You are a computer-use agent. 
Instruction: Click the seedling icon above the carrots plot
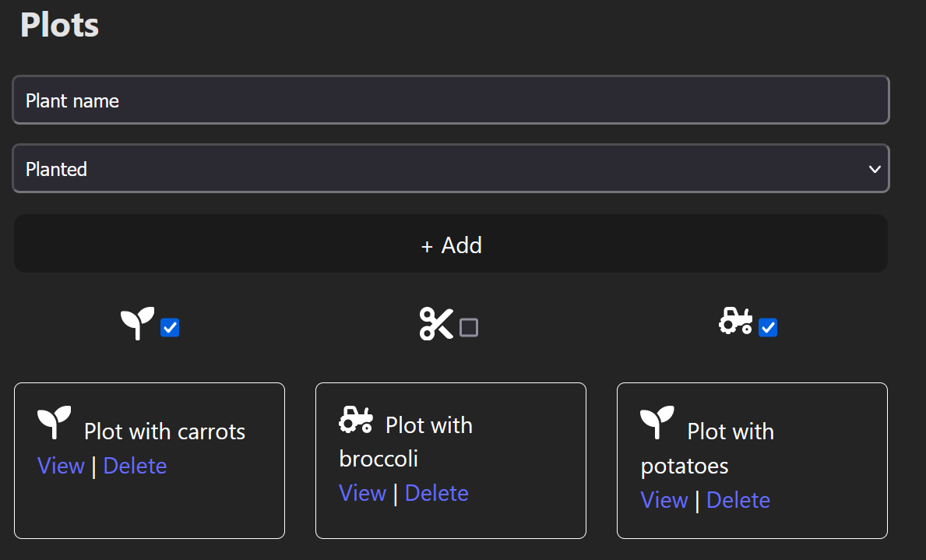[x=137, y=322]
